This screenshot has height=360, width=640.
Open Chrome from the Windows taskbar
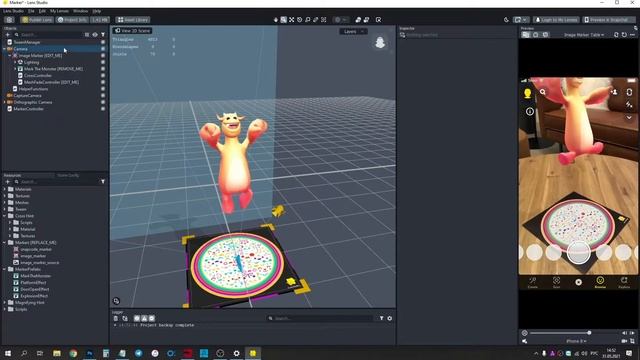coord(73,353)
